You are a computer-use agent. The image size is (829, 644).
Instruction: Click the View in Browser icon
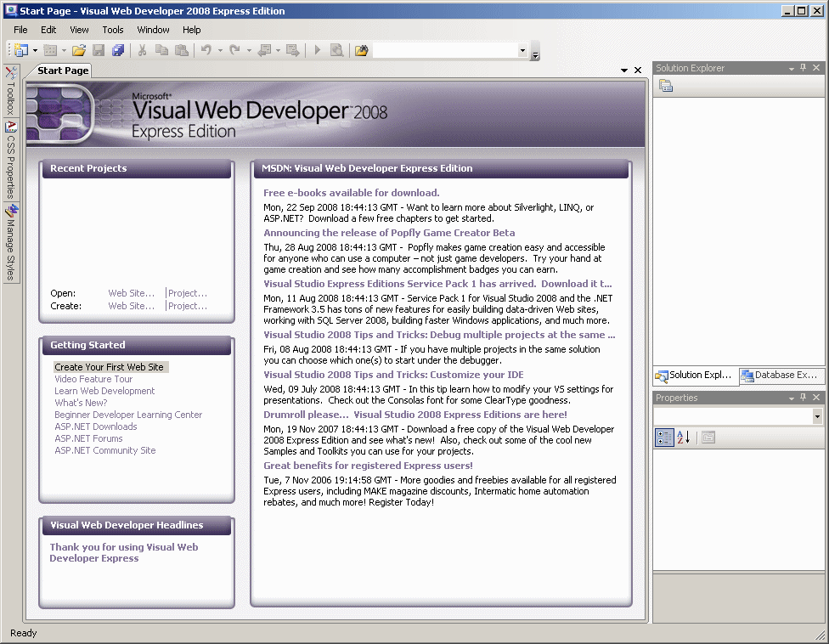coord(336,50)
